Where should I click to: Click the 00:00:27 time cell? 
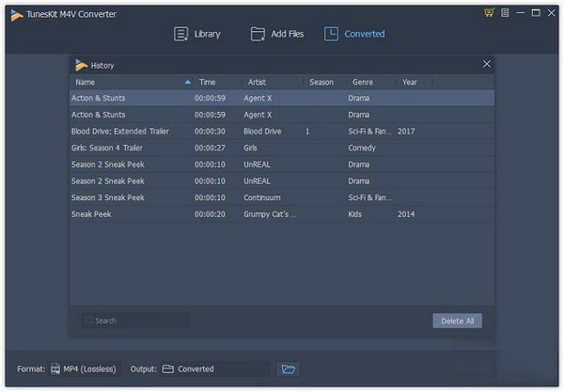210,148
